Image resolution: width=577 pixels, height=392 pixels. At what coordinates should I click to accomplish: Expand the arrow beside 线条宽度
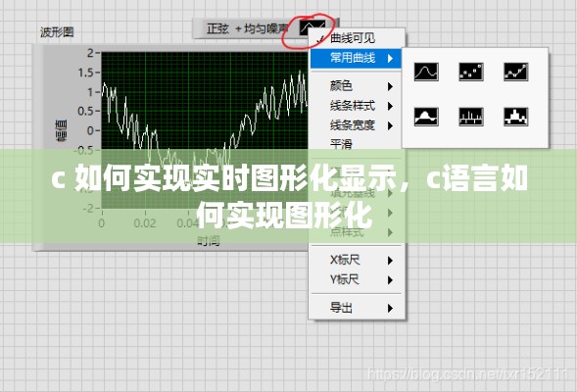[x=390, y=125]
